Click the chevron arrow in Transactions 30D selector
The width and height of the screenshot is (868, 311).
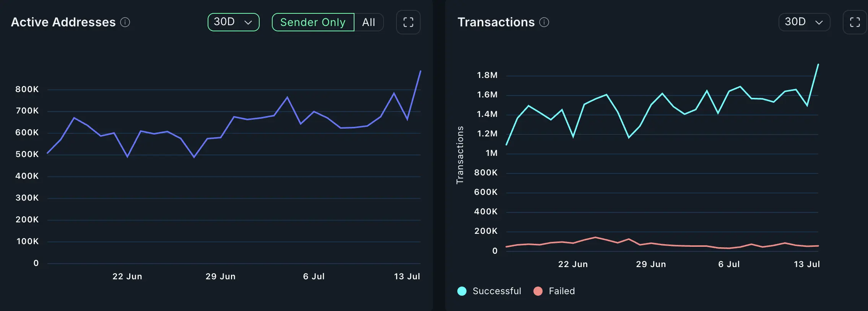click(x=819, y=22)
